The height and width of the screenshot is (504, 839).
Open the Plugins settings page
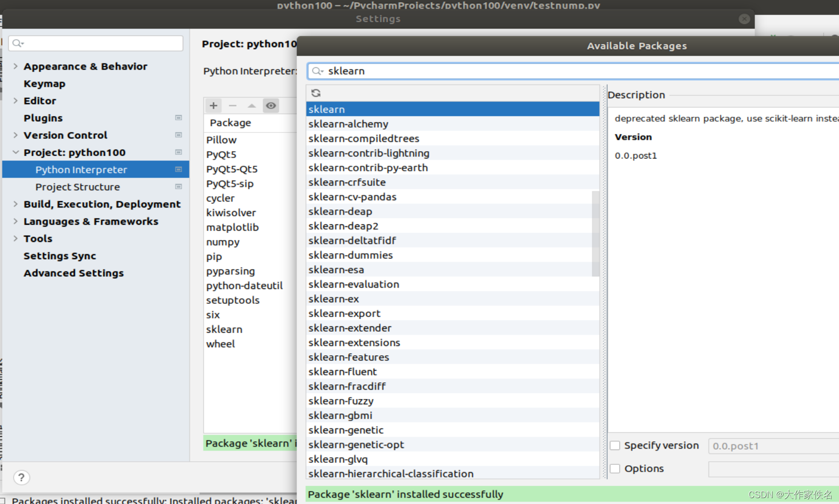coord(43,118)
